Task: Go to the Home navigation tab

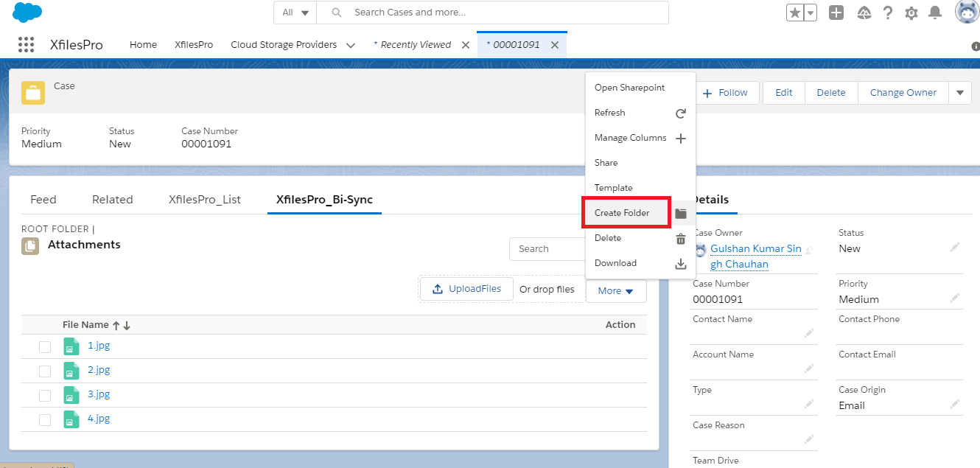Action: (x=143, y=44)
